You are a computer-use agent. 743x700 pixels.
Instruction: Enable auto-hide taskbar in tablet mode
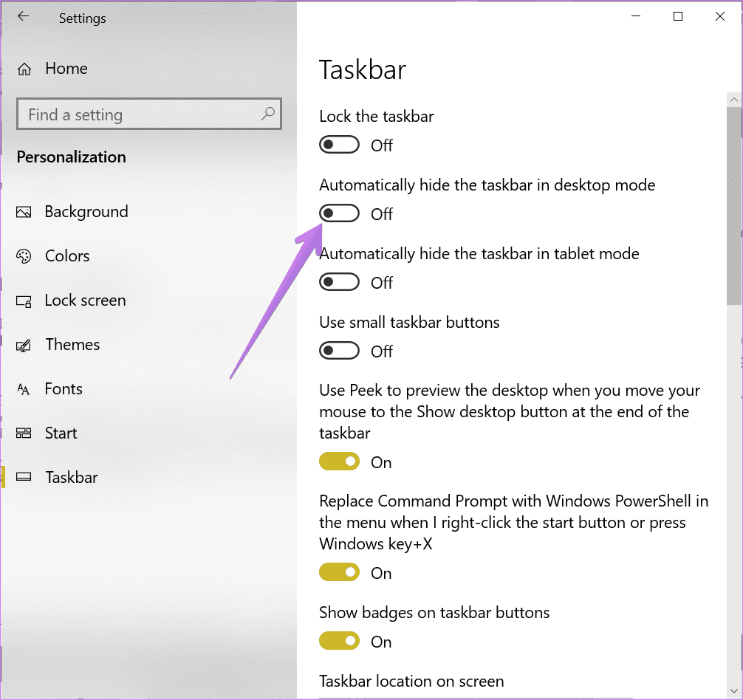[339, 282]
